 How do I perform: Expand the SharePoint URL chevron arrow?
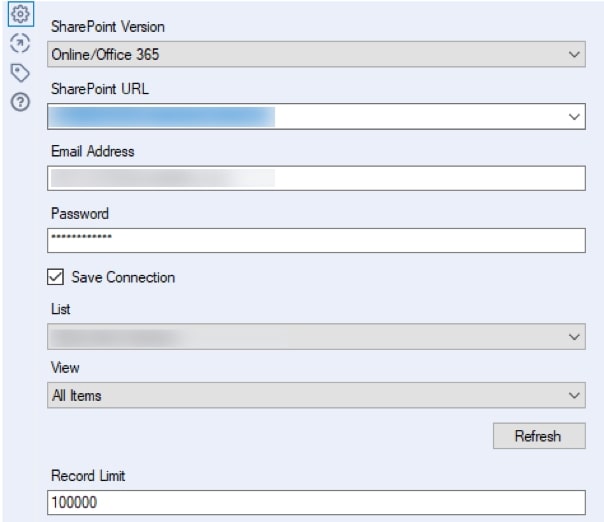click(x=574, y=116)
